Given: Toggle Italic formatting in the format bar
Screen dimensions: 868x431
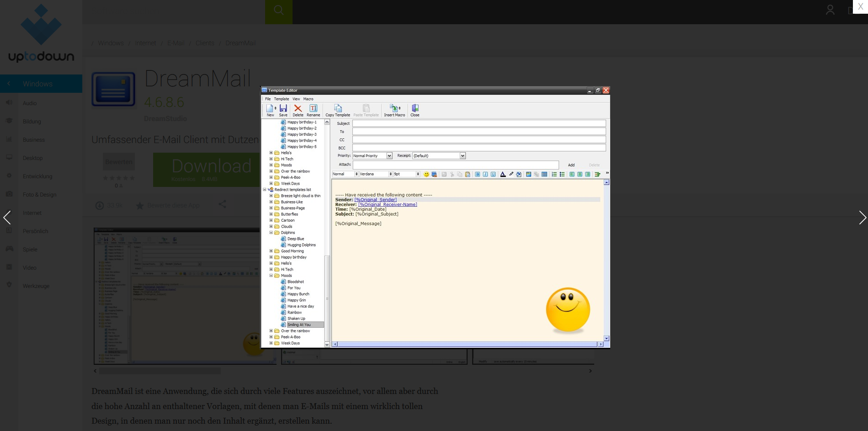Looking at the screenshot, I should coord(485,174).
